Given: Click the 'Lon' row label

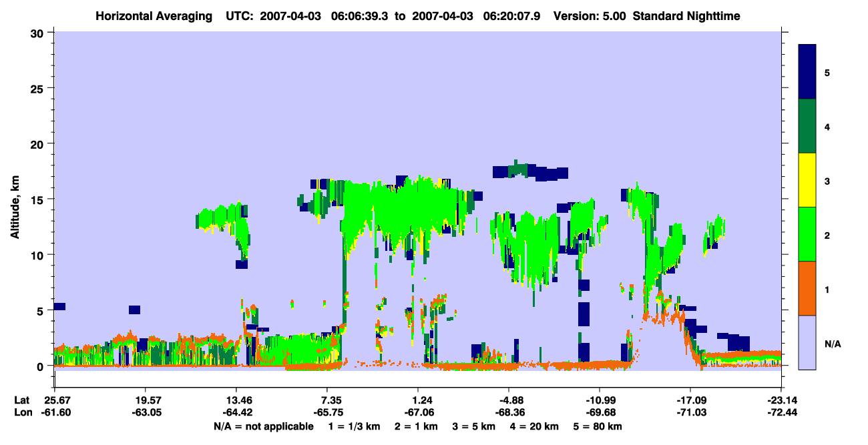Looking at the screenshot, I should [x=22, y=413].
